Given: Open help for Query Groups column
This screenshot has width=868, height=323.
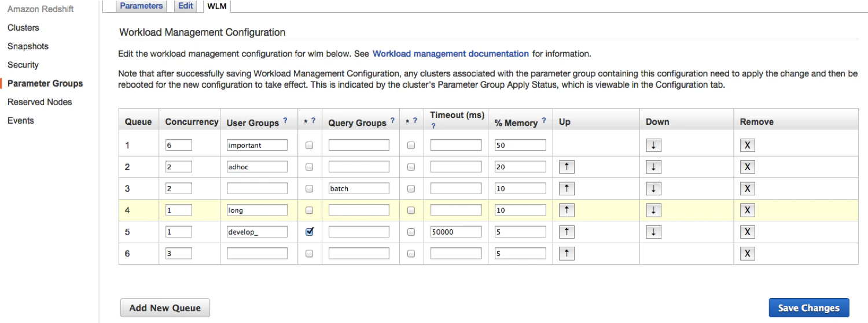Looking at the screenshot, I should [392, 121].
